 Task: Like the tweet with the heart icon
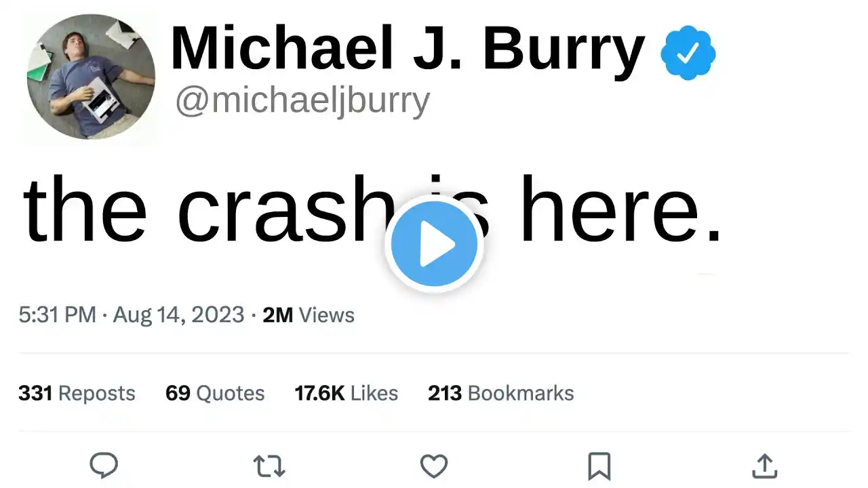(x=434, y=466)
